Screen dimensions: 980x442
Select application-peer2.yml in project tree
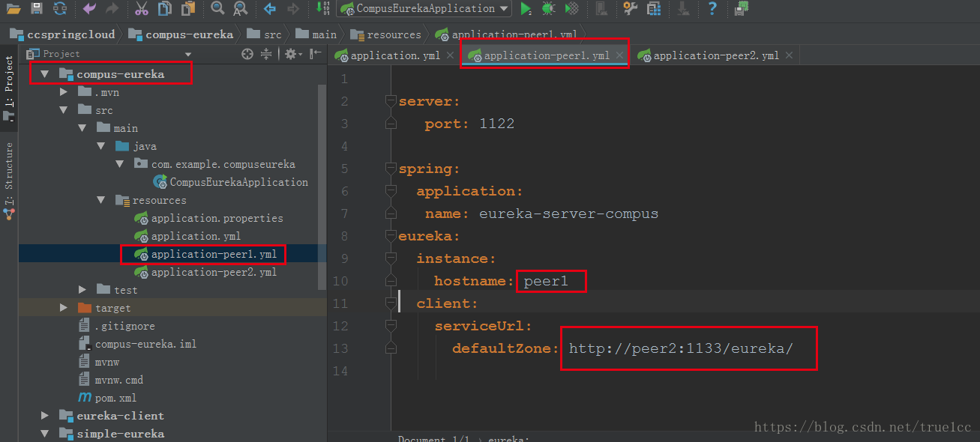[x=205, y=272]
